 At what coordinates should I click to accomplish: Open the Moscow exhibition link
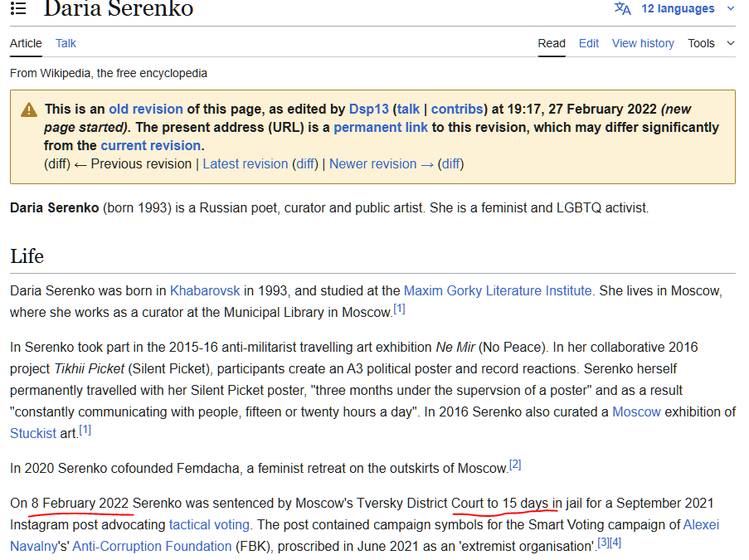click(x=637, y=411)
